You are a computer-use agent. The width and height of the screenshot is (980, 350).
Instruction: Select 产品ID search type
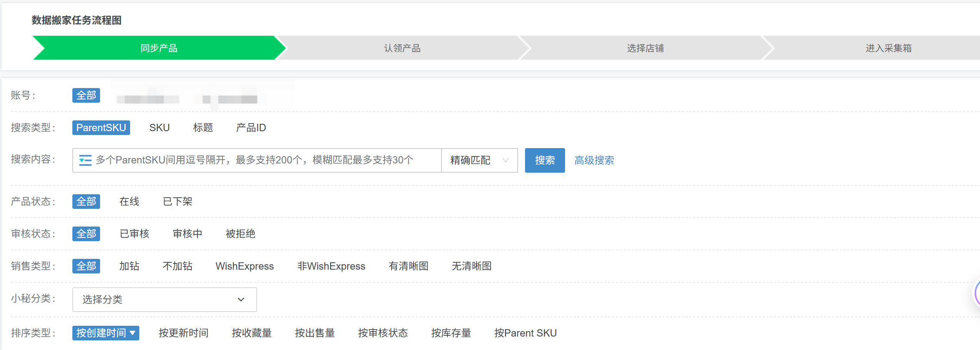coord(251,128)
